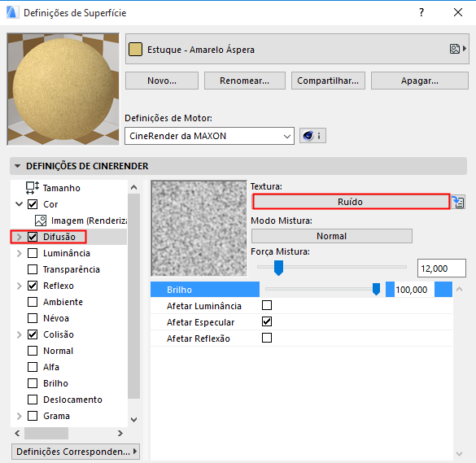Collapse the Definições de CineRender panel
Image resolution: width=476 pixels, height=463 pixels.
pyautogui.click(x=18, y=166)
